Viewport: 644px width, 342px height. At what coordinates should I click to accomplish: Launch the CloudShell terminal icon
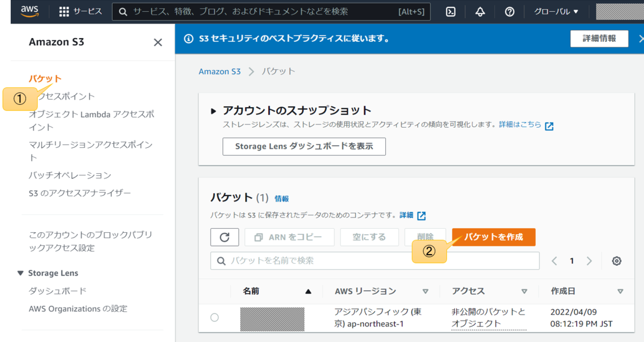click(451, 12)
